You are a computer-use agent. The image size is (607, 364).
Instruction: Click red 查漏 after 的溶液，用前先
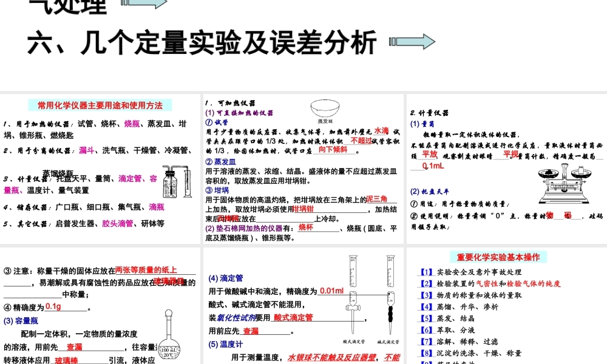click(74, 346)
